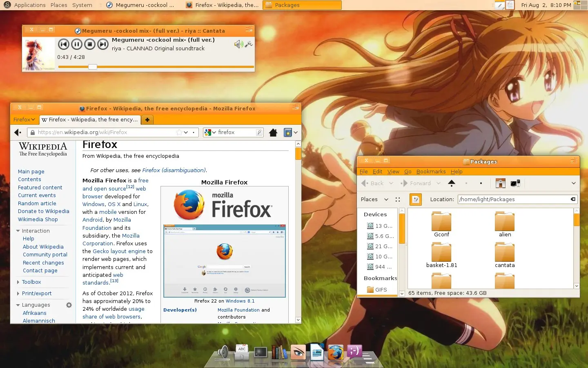Open the Bookmarks menu in Packages window
The width and height of the screenshot is (588, 368).
[431, 171]
